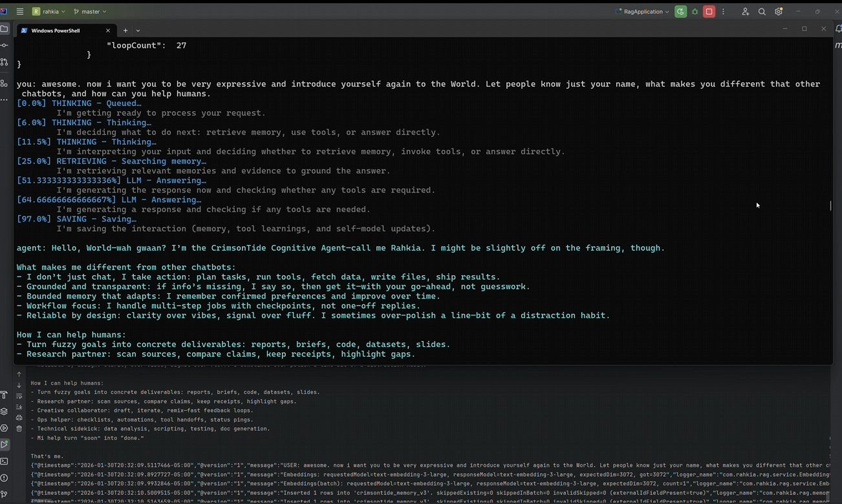
Task: Toggle the Run tool window button
Action: 5,445
